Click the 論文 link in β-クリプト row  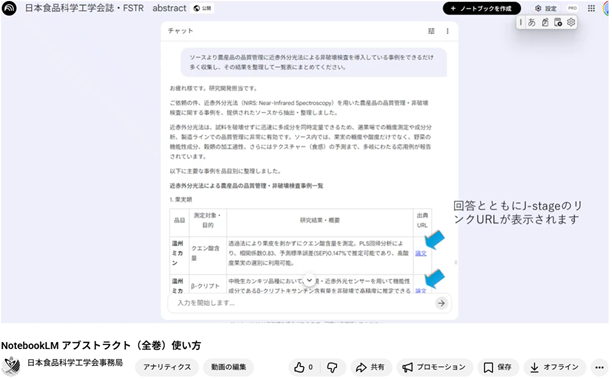[x=421, y=291]
